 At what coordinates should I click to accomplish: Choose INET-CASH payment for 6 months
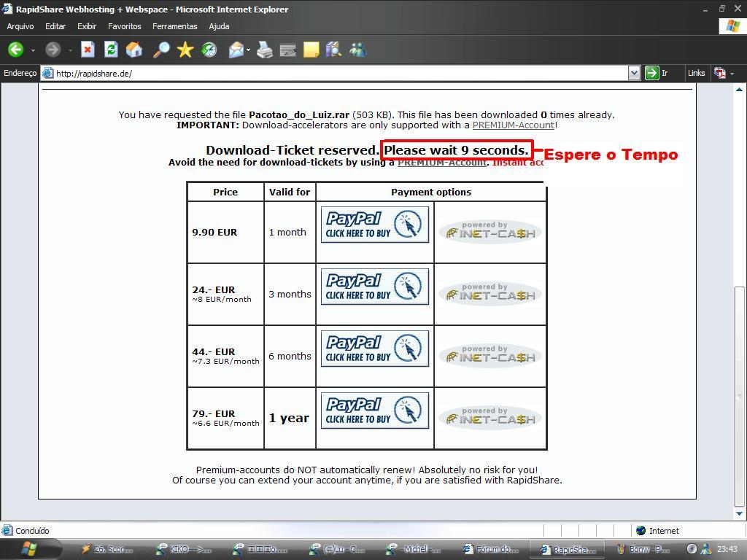(490, 355)
